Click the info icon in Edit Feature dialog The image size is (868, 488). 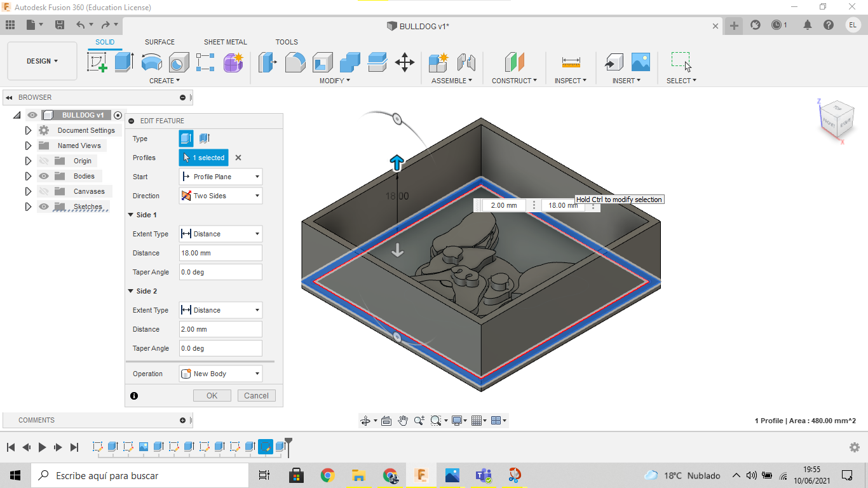134,396
